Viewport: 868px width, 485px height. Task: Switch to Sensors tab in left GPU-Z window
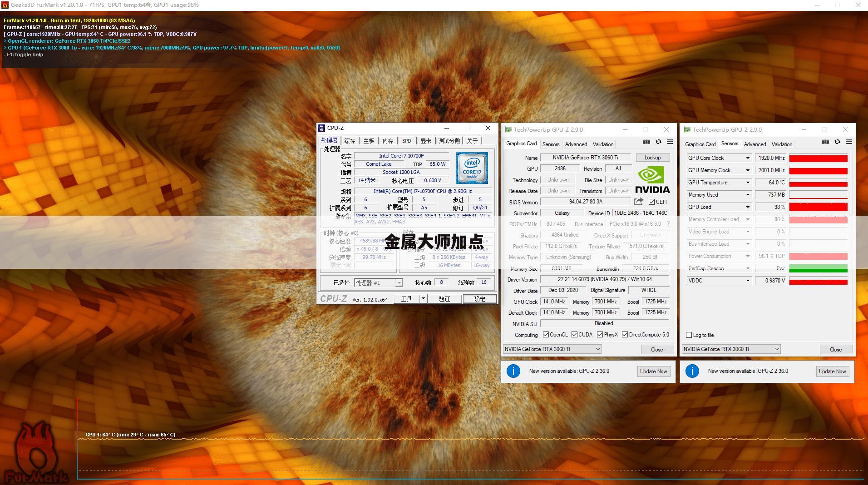(551, 144)
